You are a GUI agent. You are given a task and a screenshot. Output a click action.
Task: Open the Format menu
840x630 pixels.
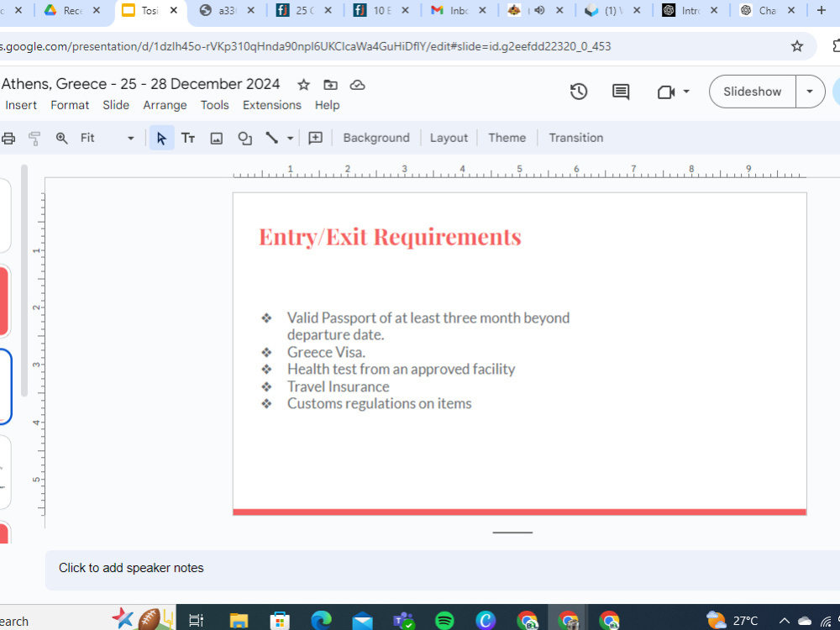point(70,105)
